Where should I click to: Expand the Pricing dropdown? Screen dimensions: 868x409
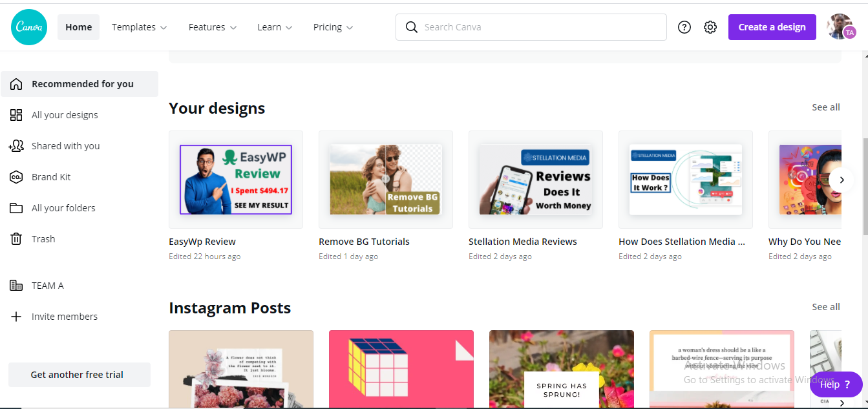tap(333, 27)
